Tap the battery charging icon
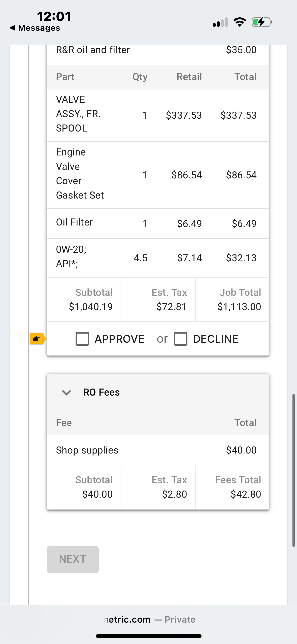The image size is (297, 644). tap(262, 22)
